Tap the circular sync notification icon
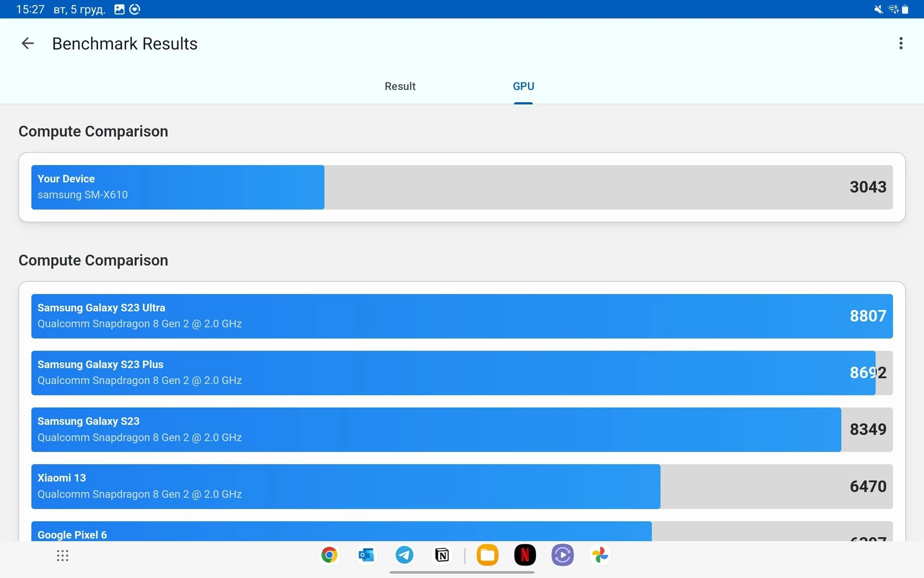The width and height of the screenshot is (924, 578). point(135,9)
